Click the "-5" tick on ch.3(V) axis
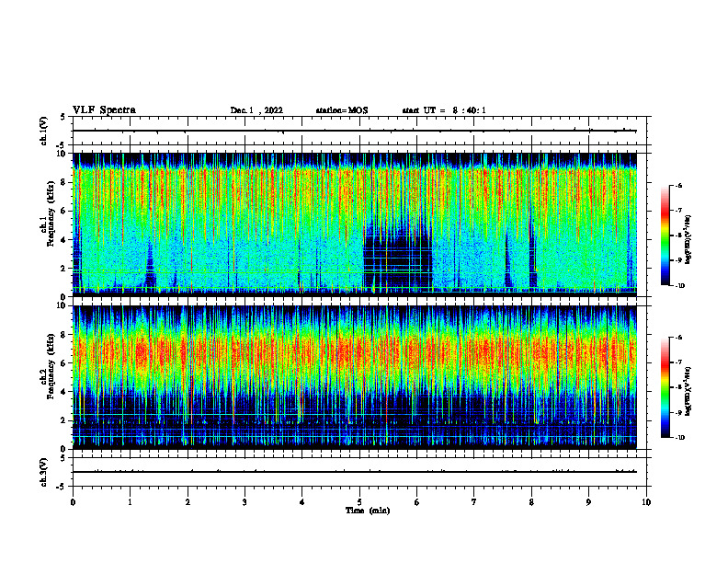 coord(61,487)
